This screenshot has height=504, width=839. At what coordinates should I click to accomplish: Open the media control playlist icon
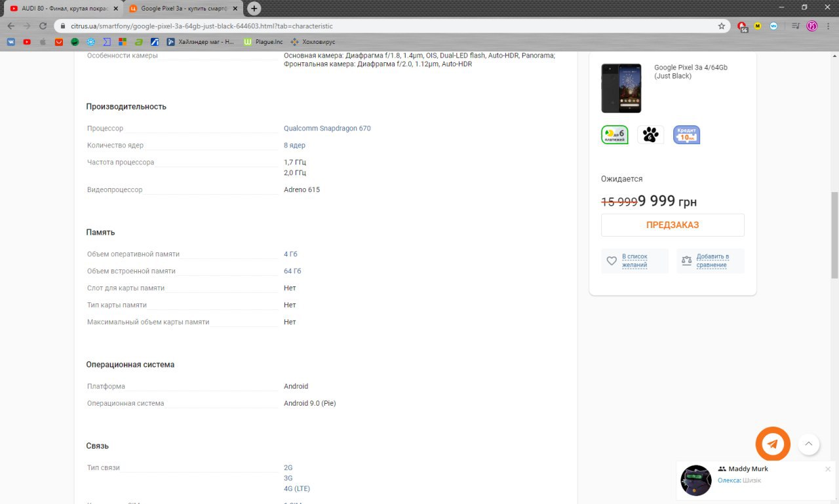(795, 26)
